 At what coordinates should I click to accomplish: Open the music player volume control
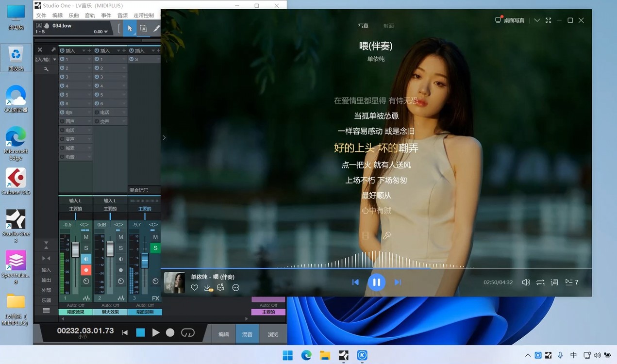526,282
